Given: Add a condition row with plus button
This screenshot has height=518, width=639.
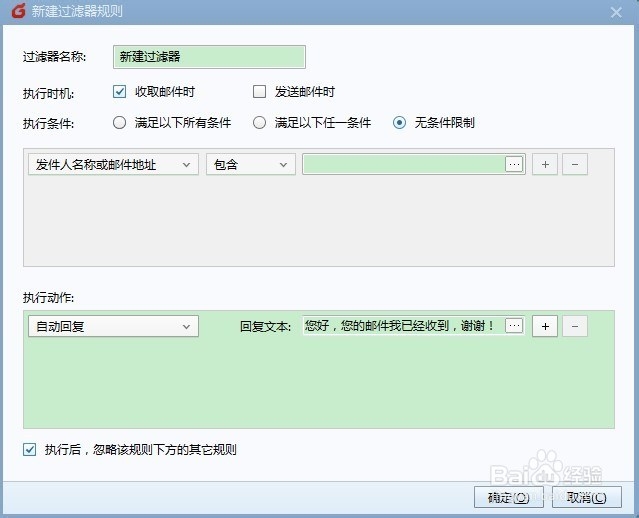Looking at the screenshot, I should pyautogui.click(x=545, y=164).
